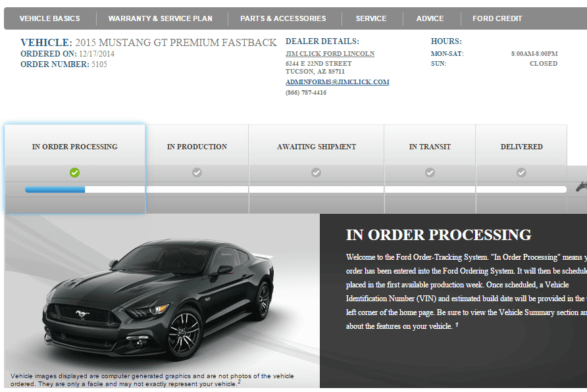
Task: Email adminforms@jimclick.com link
Action: pos(338,82)
